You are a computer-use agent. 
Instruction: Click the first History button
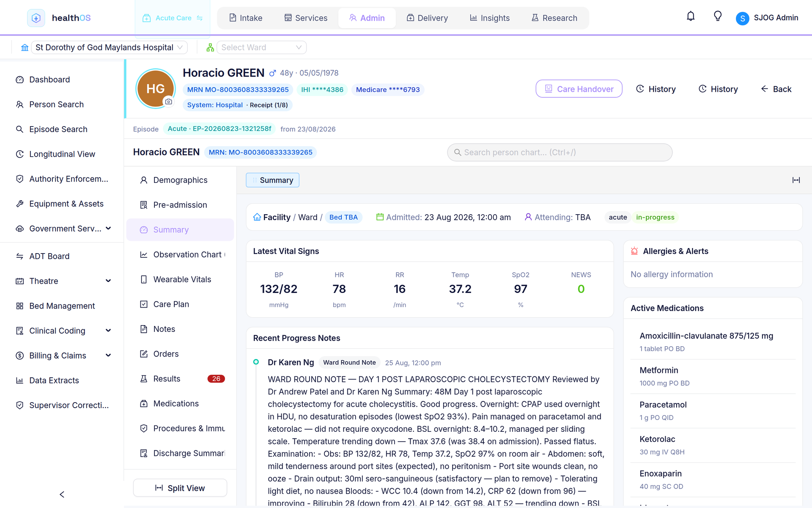pyautogui.click(x=656, y=89)
